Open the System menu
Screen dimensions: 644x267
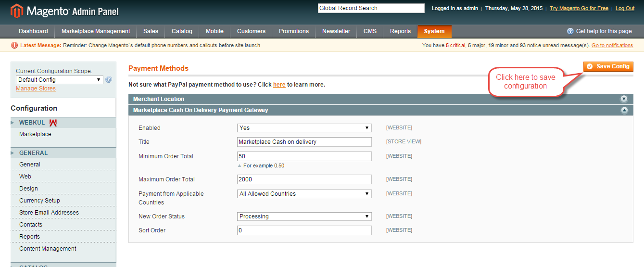(x=434, y=31)
